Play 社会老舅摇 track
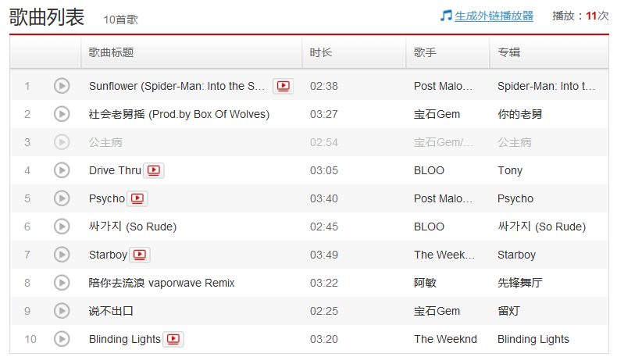 (62, 114)
